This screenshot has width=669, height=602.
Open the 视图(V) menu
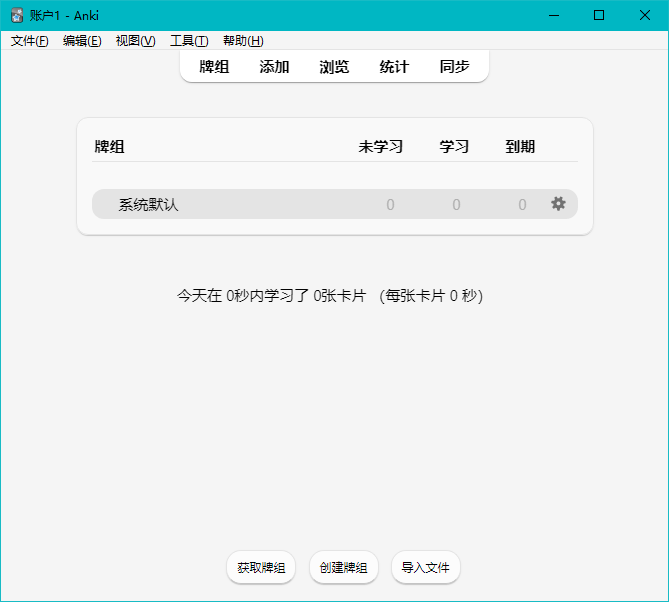tap(135, 41)
